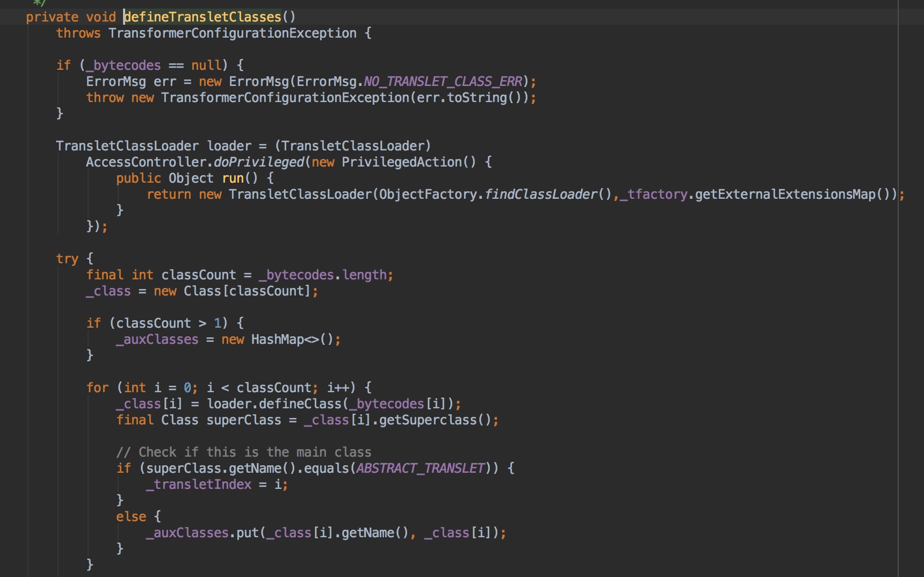This screenshot has height=577, width=924.
Task: Click the length property of _bytecodes
Action: point(364,275)
